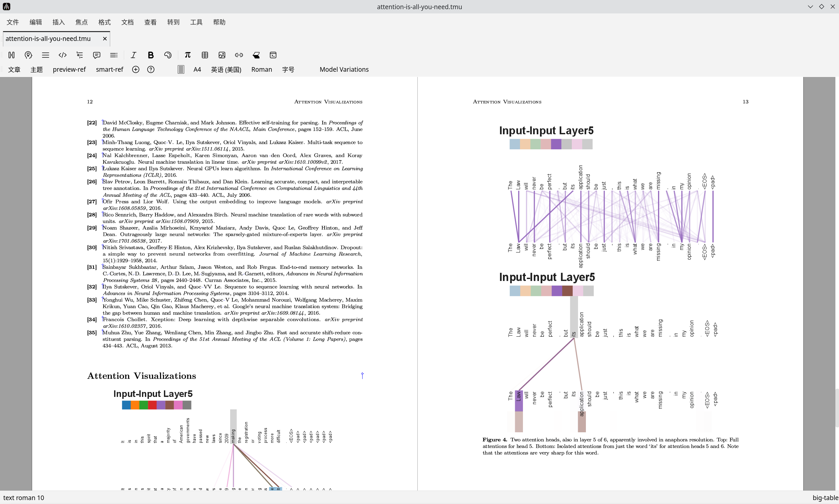Click the comment bubble icon
839x504 pixels.
pos(96,55)
